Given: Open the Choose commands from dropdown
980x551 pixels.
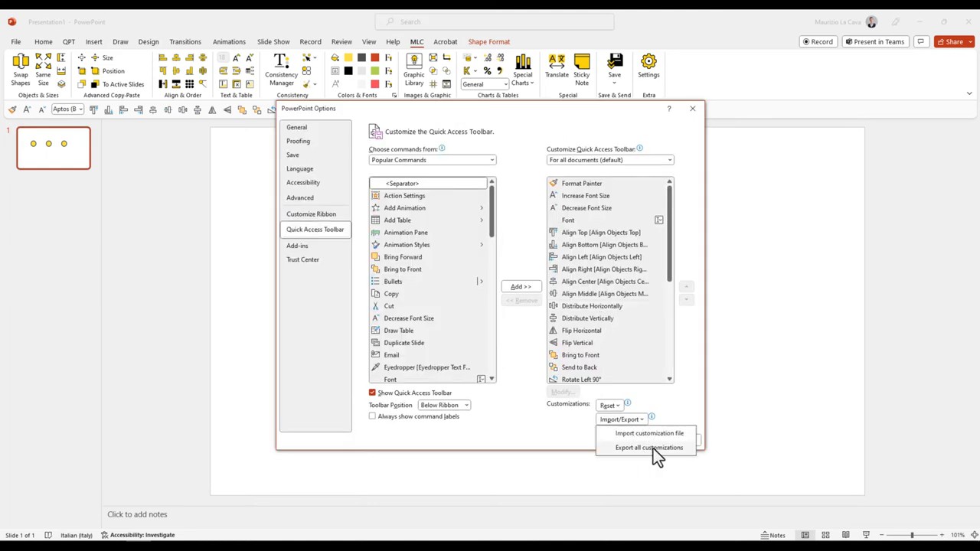Looking at the screenshot, I should click(433, 160).
